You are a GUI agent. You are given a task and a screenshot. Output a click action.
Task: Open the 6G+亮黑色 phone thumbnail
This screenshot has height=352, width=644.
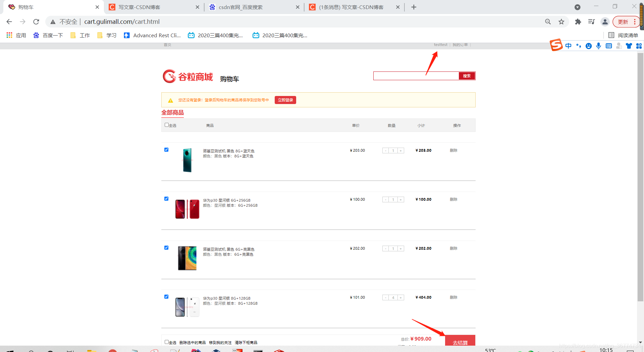pos(187,258)
